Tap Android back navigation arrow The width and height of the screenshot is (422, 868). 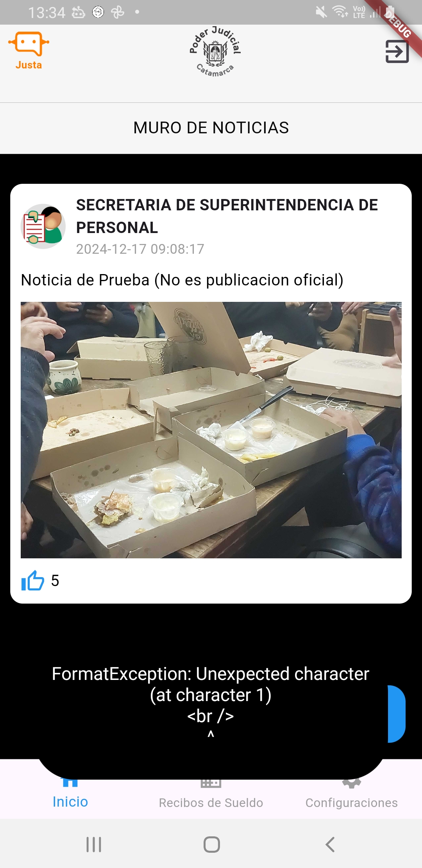click(x=330, y=845)
